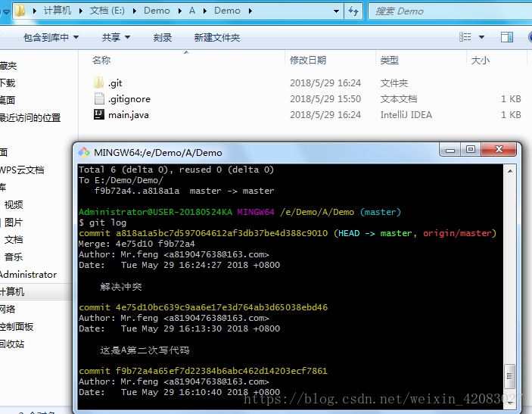
Task: Click commit message 这是A第二次写代码
Action: point(145,350)
